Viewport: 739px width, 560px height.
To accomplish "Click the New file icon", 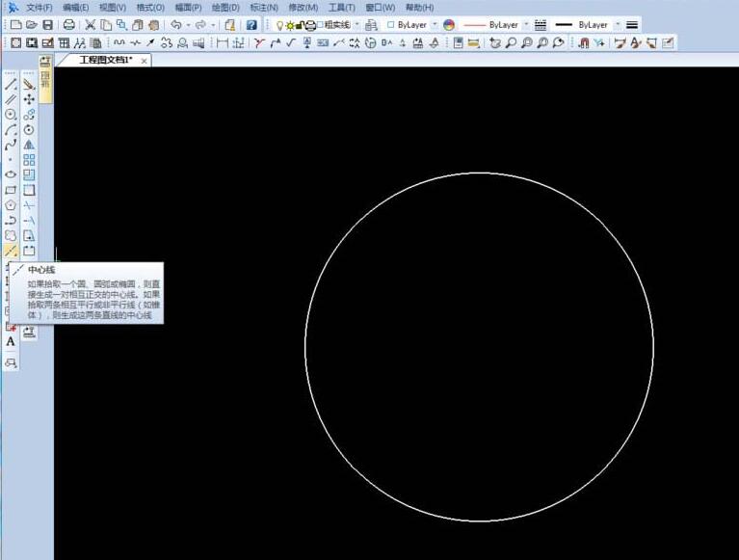I will click(x=15, y=24).
